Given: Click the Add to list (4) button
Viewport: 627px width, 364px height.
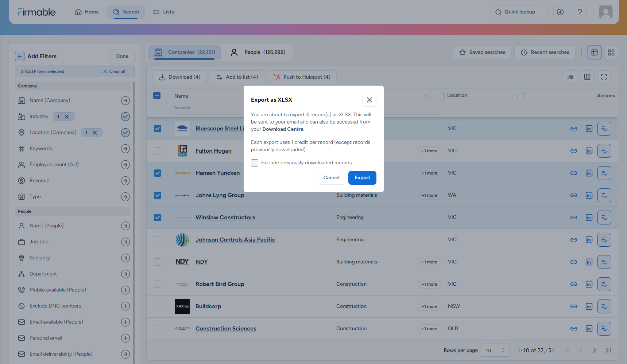Looking at the screenshot, I should (237, 77).
